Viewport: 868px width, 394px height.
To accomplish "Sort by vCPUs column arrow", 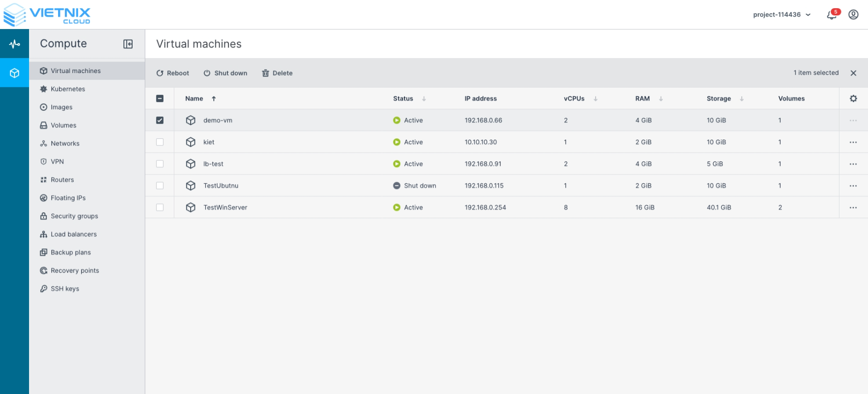I will coord(596,99).
